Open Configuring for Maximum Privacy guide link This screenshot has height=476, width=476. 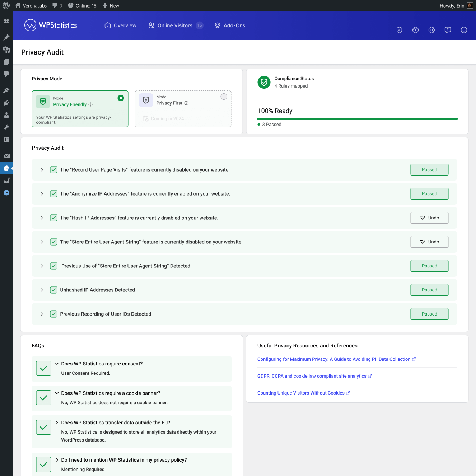tap(337, 359)
